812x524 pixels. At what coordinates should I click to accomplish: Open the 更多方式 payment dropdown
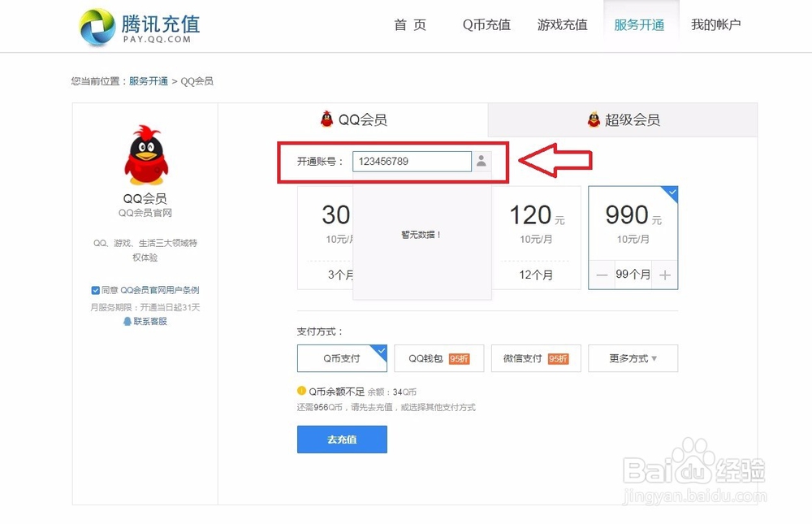pyautogui.click(x=633, y=358)
